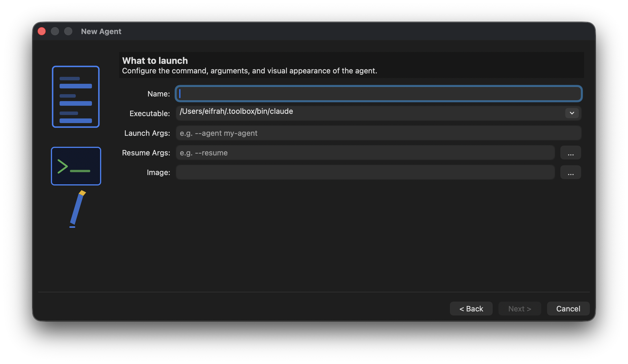Browse with ellipsis next to Resume Args
Image resolution: width=628 pixels, height=364 pixels.
tap(570, 153)
